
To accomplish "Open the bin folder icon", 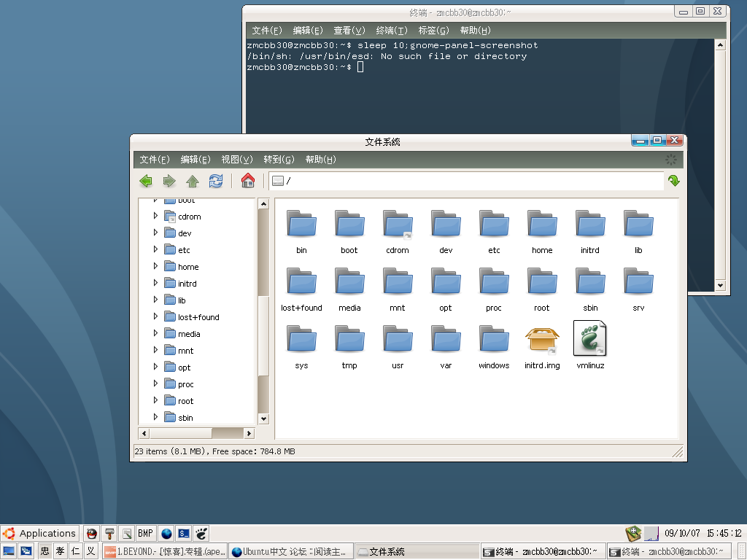I will coord(301,223).
